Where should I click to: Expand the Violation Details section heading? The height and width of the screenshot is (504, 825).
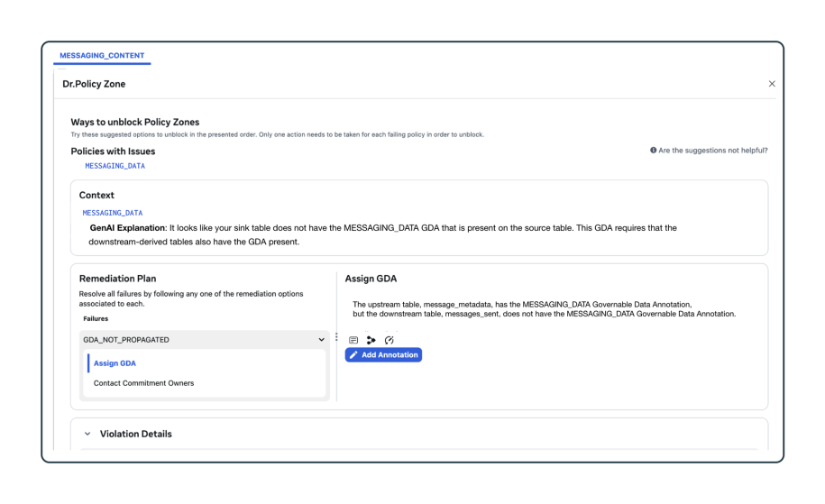[x=135, y=434]
